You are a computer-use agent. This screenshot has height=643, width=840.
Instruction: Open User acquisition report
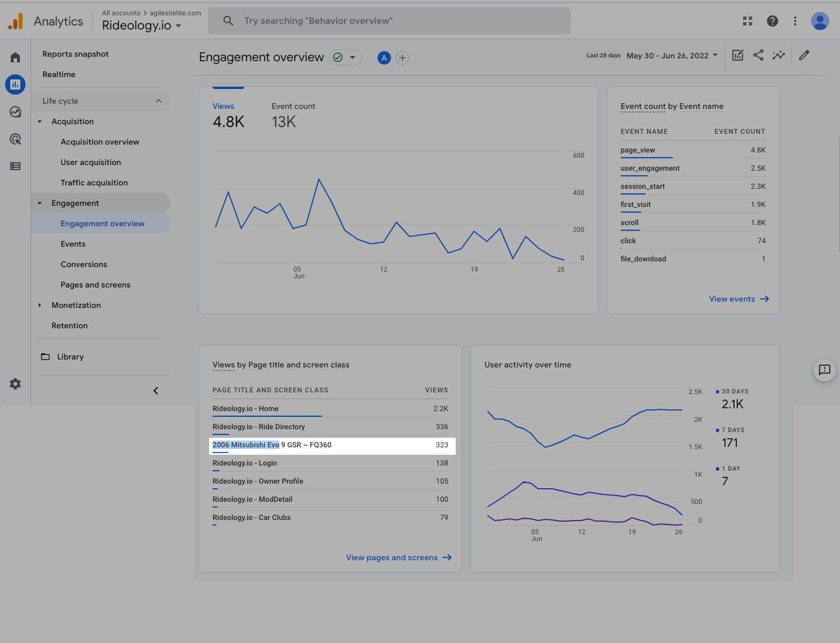click(x=91, y=162)
